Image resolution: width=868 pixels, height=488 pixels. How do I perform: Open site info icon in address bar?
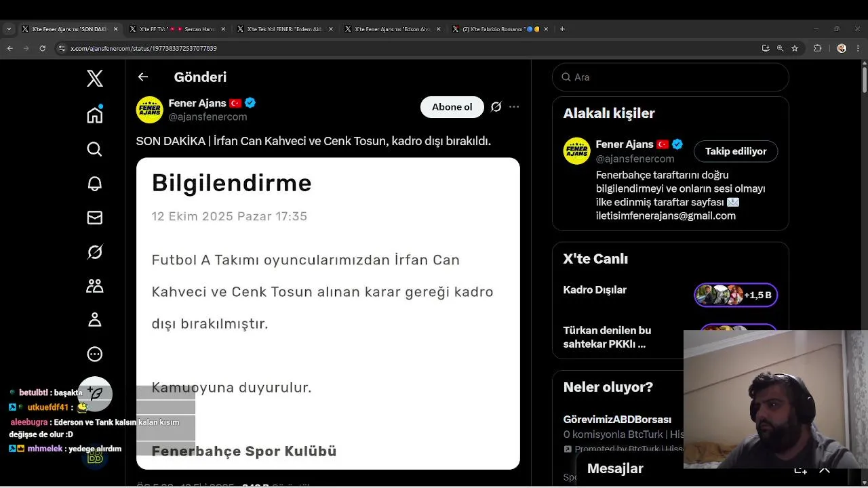[62, 48]
